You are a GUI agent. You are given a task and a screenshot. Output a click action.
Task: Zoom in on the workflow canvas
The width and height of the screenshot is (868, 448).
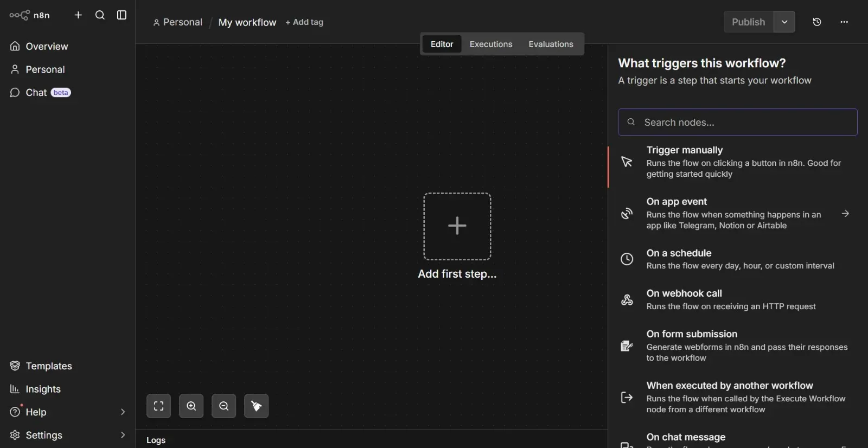click(x=191, y=406)
